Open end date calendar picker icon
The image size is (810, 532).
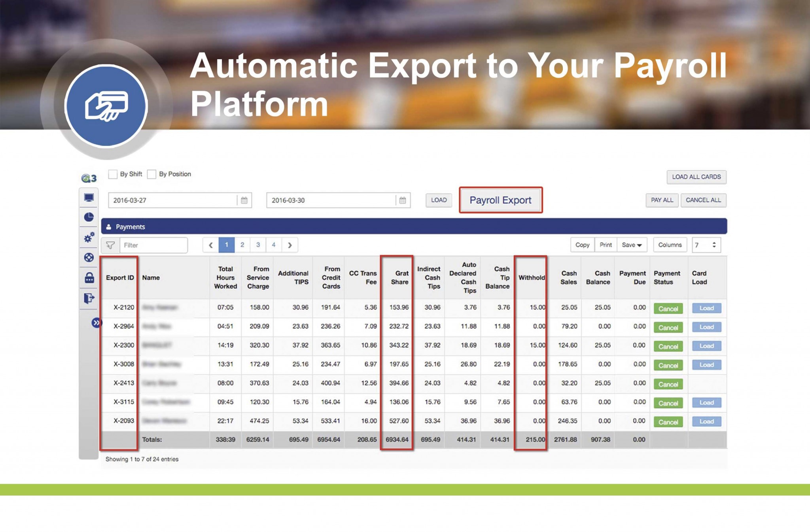(402, 200)
